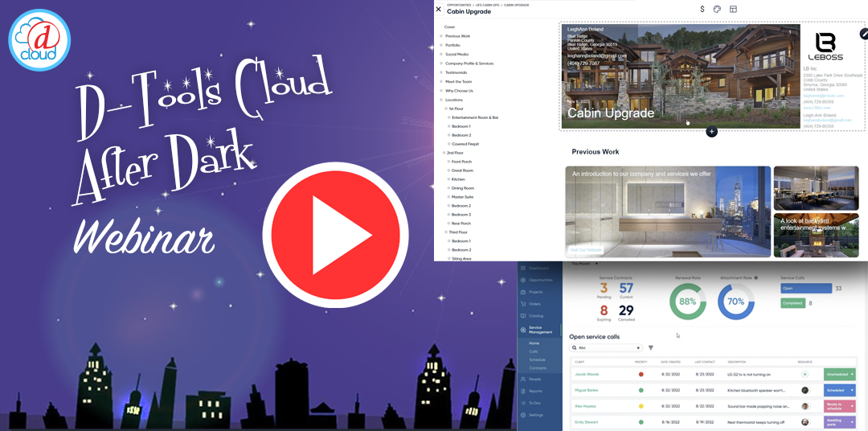Select Covered Firepit location
This screenshot has height=431, width=868.
465,144
